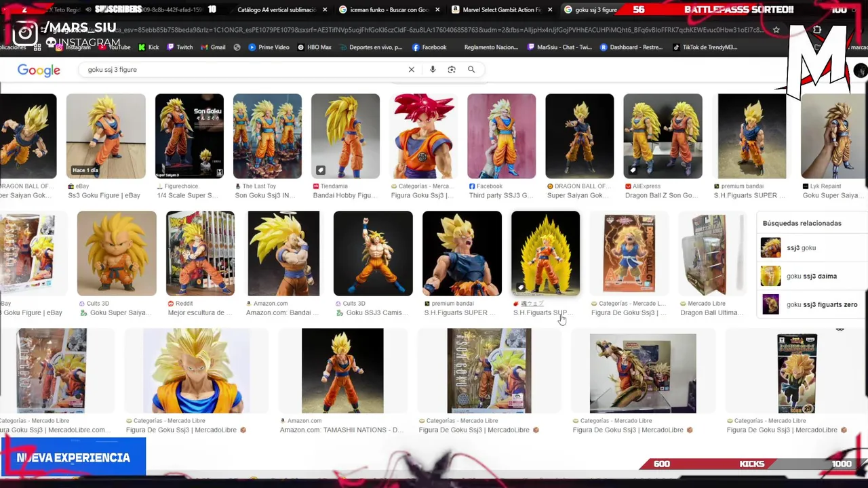Open the yellow aura S.H.Figuarts image
Viewport: 868px width, 488px height.
point(545,253)
